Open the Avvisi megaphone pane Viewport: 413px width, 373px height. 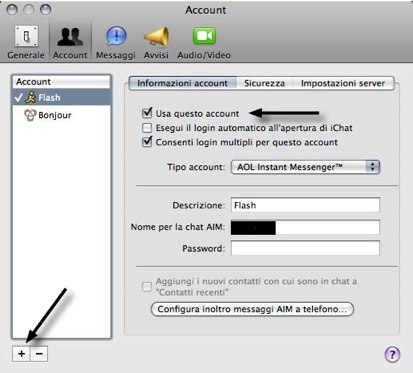click(156, 42)
